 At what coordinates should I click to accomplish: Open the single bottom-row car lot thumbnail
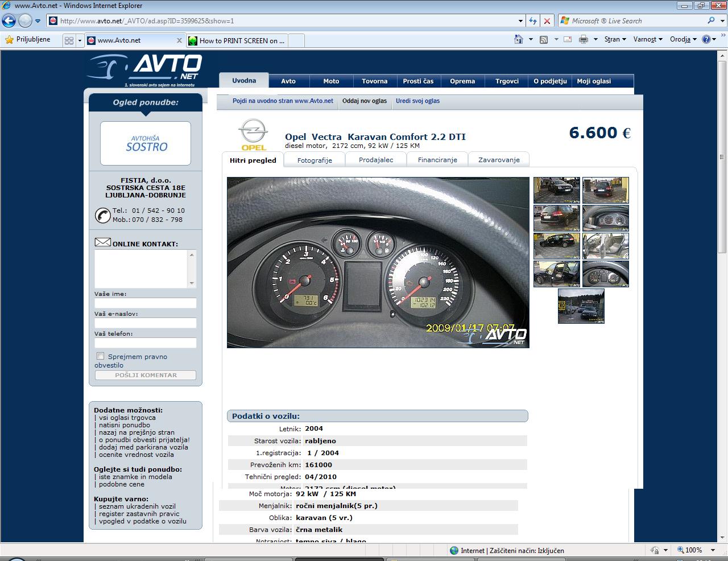point(581,306)
